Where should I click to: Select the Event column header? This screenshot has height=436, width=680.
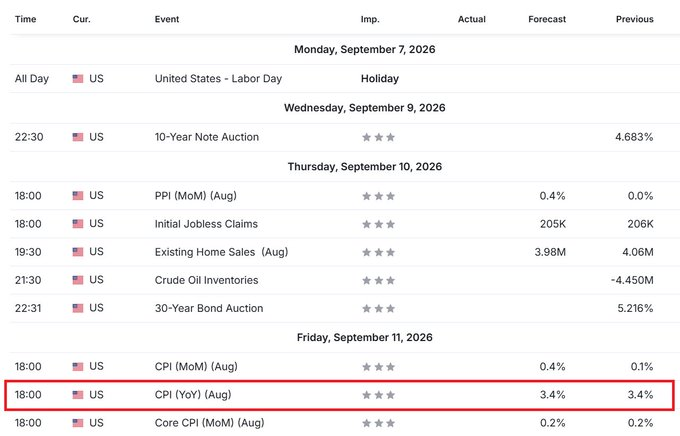[167, 19]
